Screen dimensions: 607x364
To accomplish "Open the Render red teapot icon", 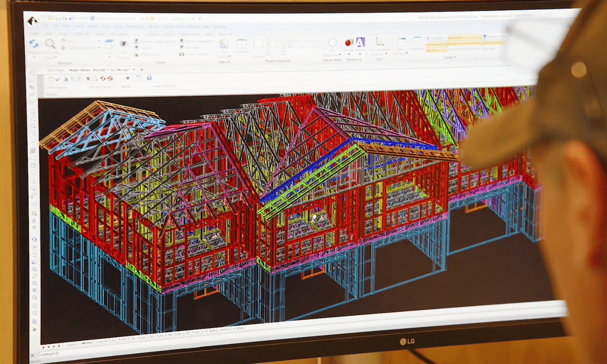I will (349, 42).
